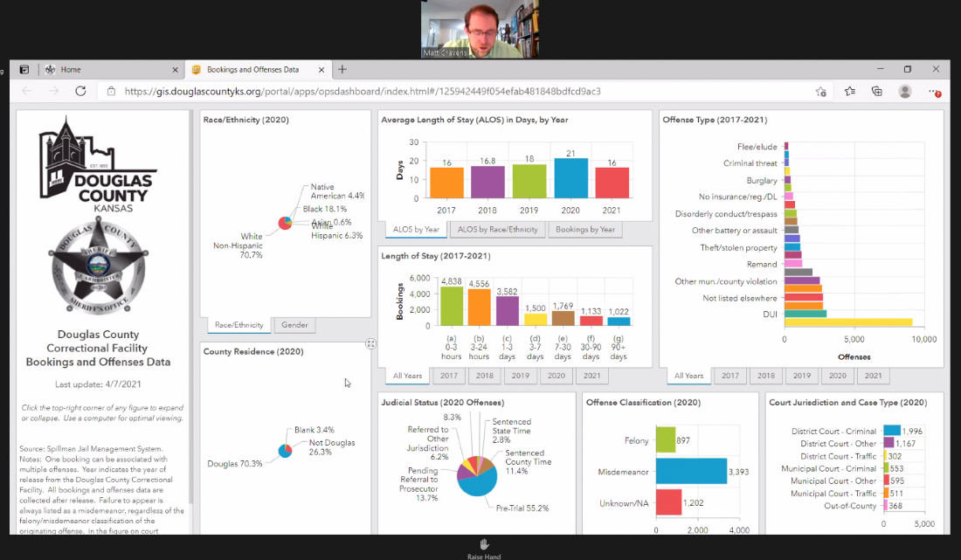Open the browser settings three-dot menu
The height and width of the screenshot is (560, 961).
(934, 90)
